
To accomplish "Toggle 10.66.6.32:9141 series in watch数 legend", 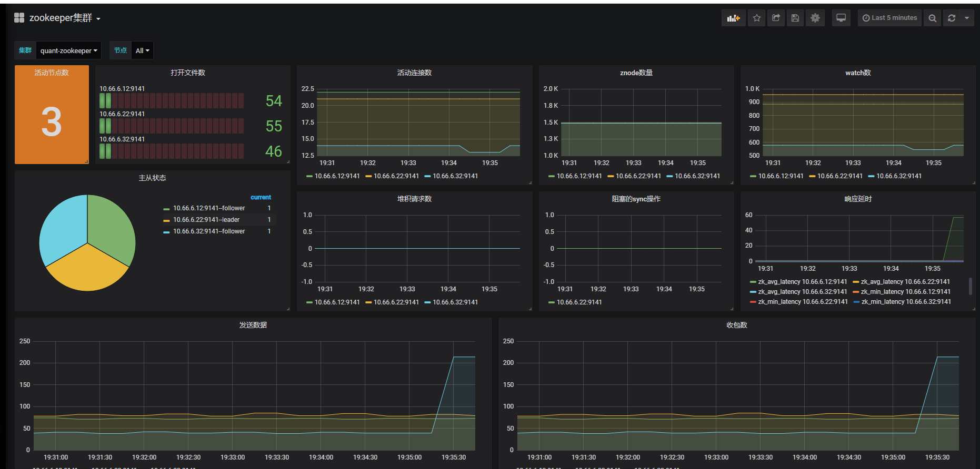I will 895,176.
